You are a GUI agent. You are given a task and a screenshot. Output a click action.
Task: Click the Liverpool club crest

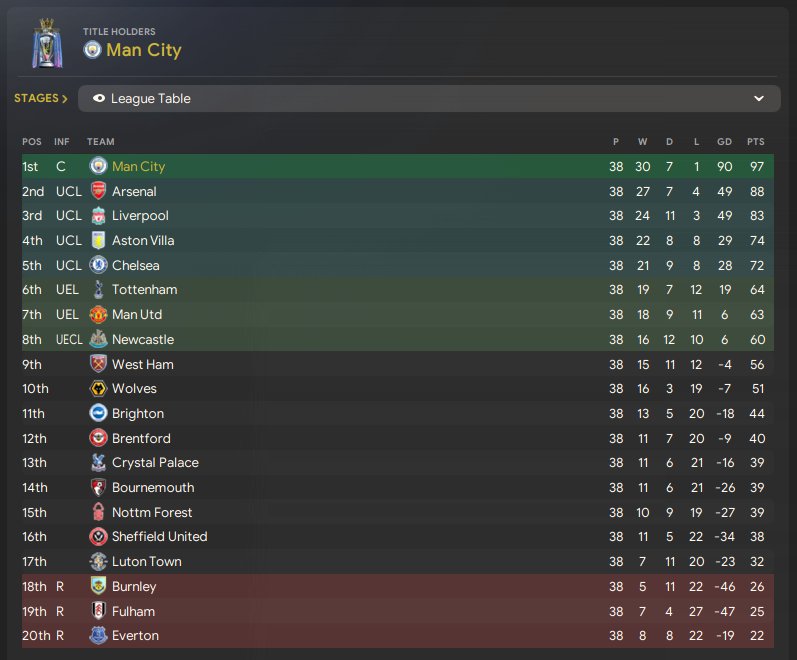click(98, 216)
